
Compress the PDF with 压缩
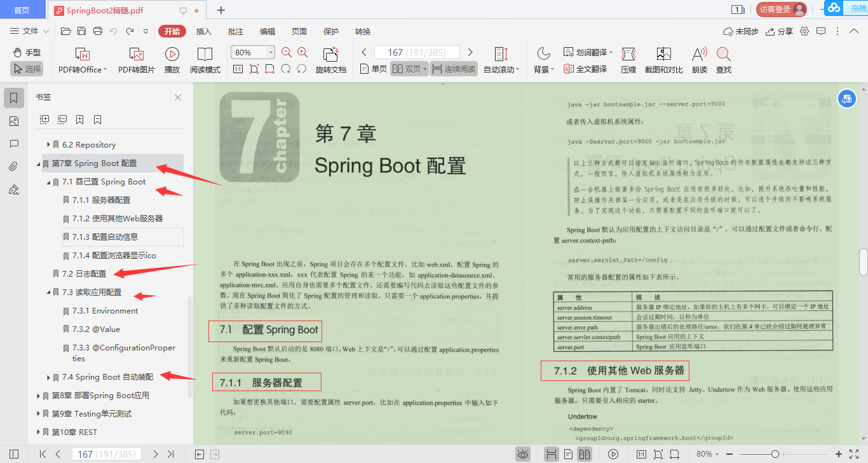pos(628,61)
